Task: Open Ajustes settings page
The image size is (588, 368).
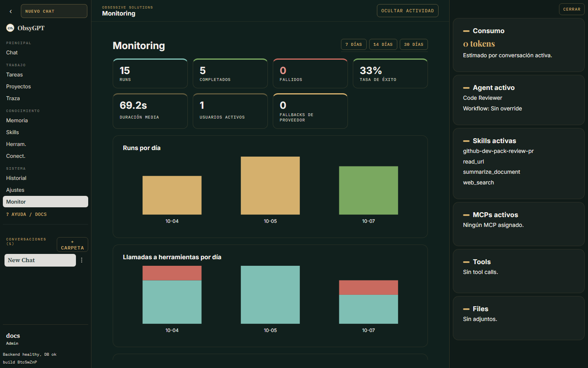Action: pyautogui.click(x=45, y=190)
